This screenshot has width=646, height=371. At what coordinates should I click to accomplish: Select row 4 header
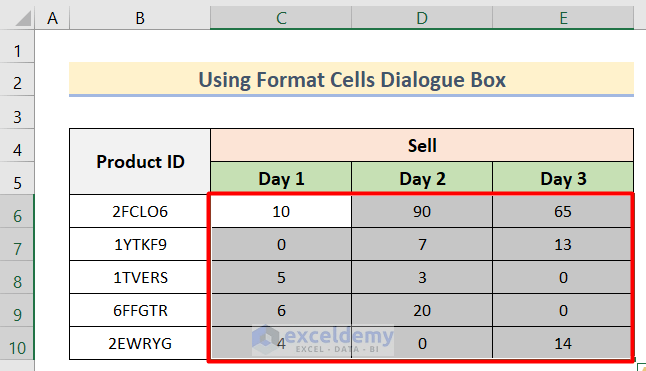pyautogui.click(x=17, y=145)
